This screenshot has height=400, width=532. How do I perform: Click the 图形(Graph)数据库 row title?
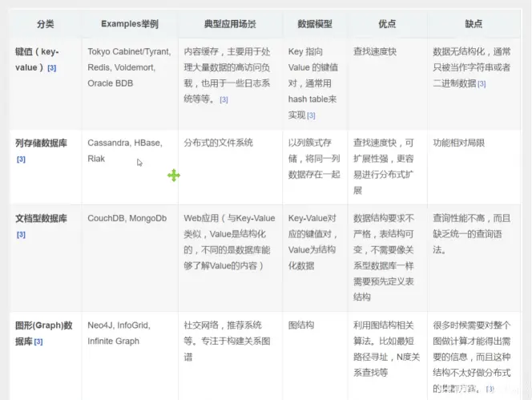click(x=44, y=333)
